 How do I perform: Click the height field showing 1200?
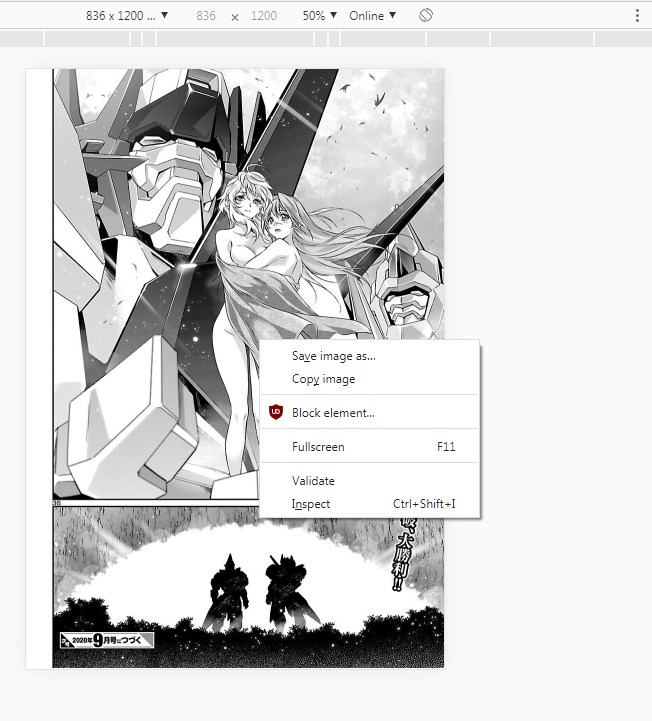[x=264, y=16]
